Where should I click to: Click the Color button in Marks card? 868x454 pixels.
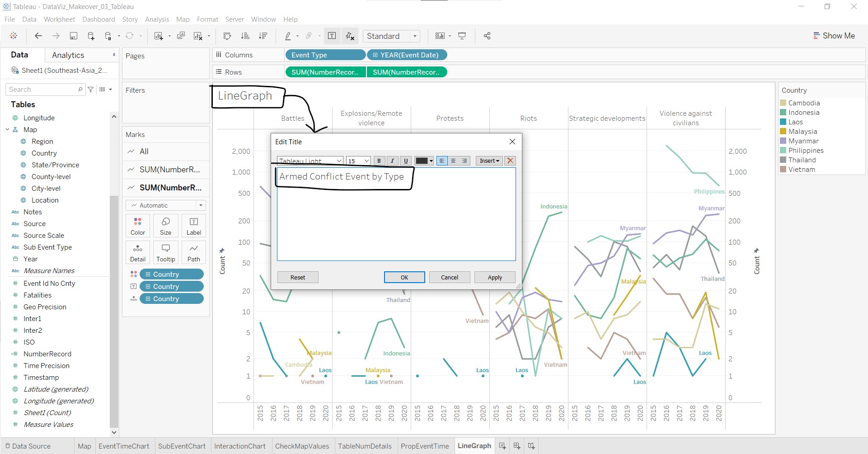(x=138, y=226)
